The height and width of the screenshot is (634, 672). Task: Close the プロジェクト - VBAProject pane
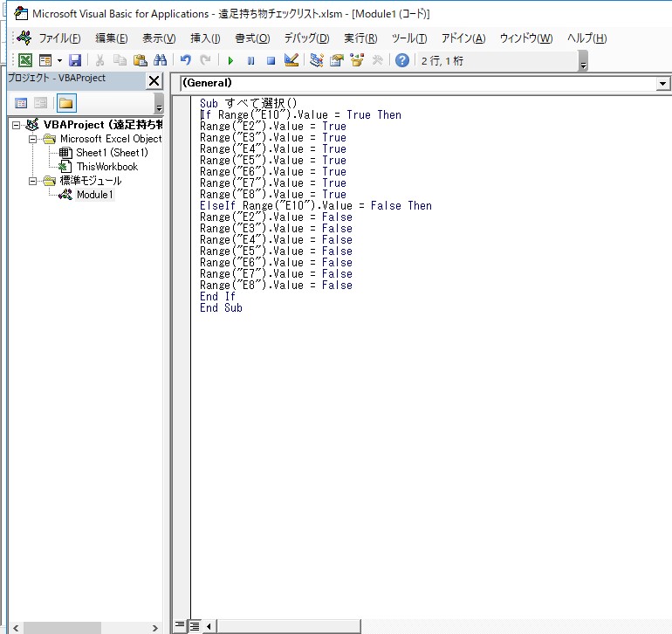tap(154, 80)
